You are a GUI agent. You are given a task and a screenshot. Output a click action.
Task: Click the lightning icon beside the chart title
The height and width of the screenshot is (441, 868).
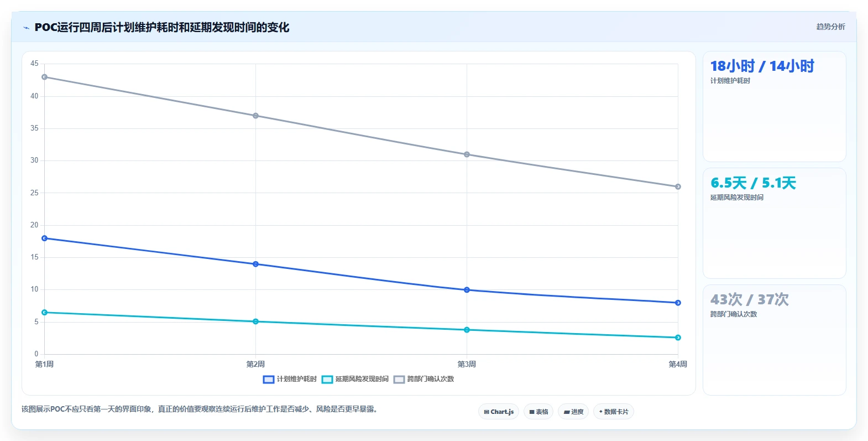point(26,28)
